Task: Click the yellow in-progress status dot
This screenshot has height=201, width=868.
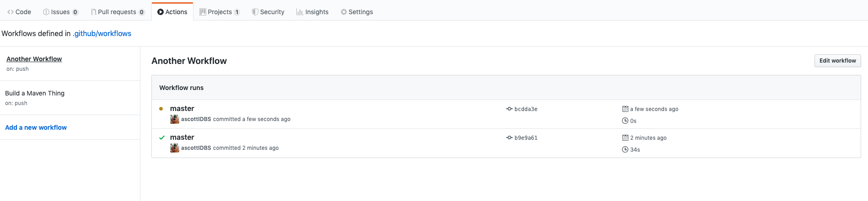Action: tap(161, 109)
